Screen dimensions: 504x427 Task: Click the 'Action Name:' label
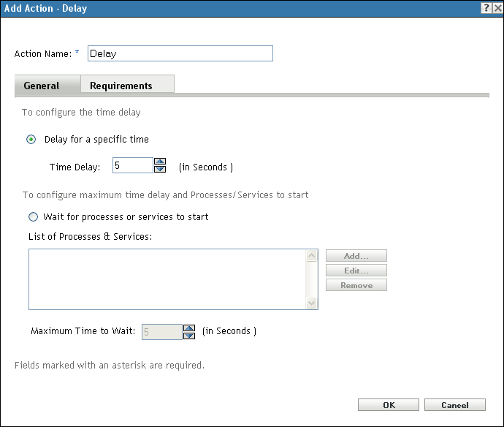pyautogui.click(x=43, y=53)
